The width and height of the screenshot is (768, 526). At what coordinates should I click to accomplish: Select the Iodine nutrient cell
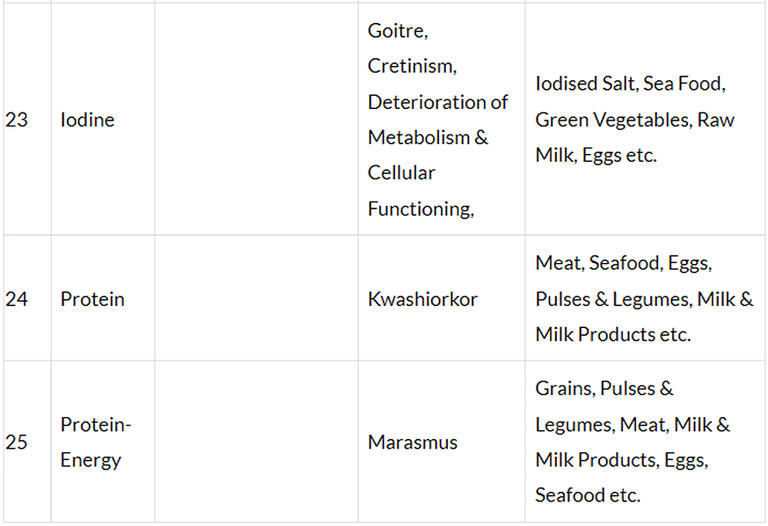pyautogui.click(x=87, y=120)
